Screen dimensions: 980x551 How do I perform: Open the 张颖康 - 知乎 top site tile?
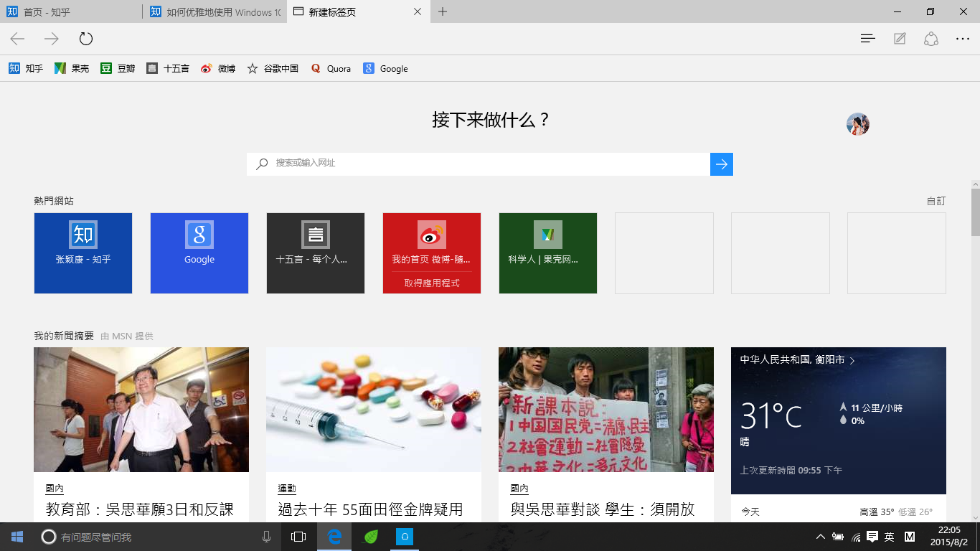pyautogui.click(x=83, y=253)
